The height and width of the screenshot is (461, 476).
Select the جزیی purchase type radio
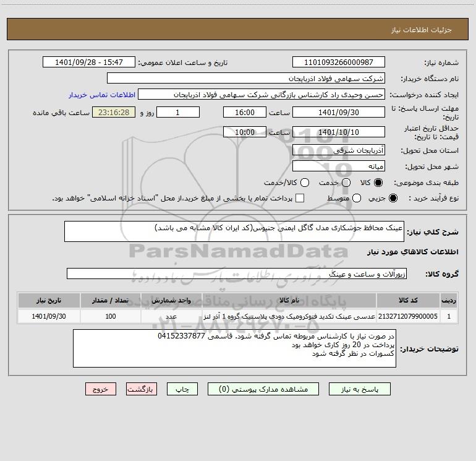click(x=393, y=198)
